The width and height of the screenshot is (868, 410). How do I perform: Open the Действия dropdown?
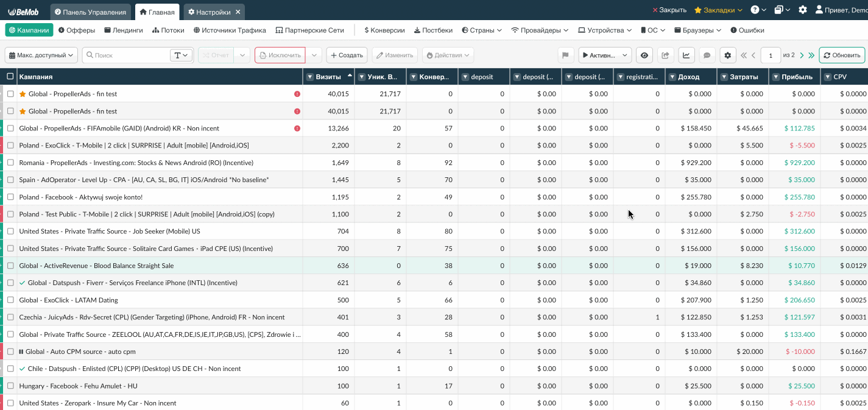(x=448, y=55)
